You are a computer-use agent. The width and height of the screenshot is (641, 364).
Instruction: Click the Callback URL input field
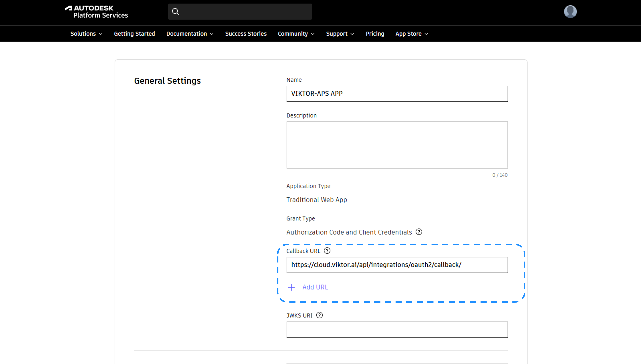click(x=397, y=265)
